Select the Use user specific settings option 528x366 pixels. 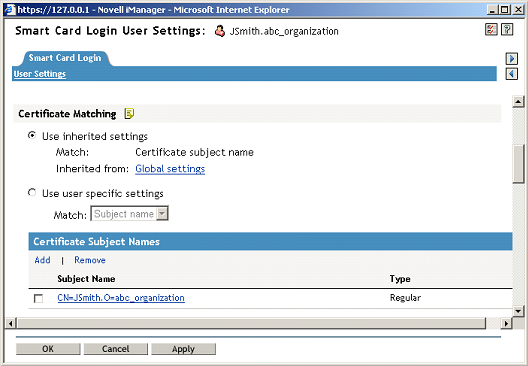tap(32, 193)
